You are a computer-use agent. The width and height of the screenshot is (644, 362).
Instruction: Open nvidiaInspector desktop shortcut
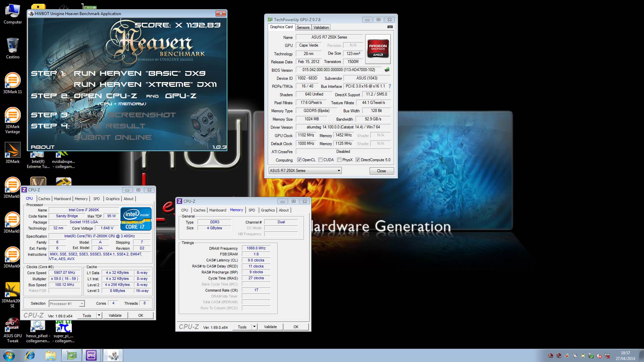point(63,160)
